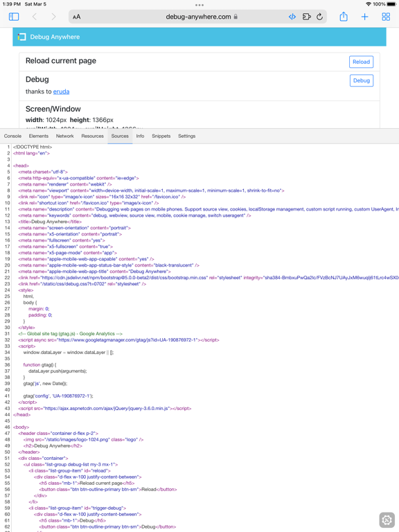Open the Share sheet icon
This screenshot has width=399, height=532.
pos(344,17)
